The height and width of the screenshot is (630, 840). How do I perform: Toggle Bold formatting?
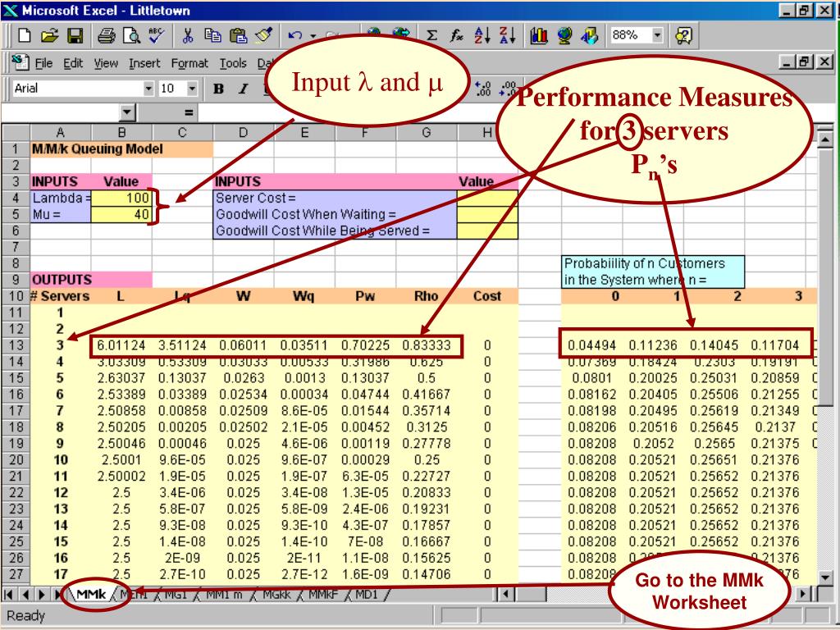tap(218, 89)
